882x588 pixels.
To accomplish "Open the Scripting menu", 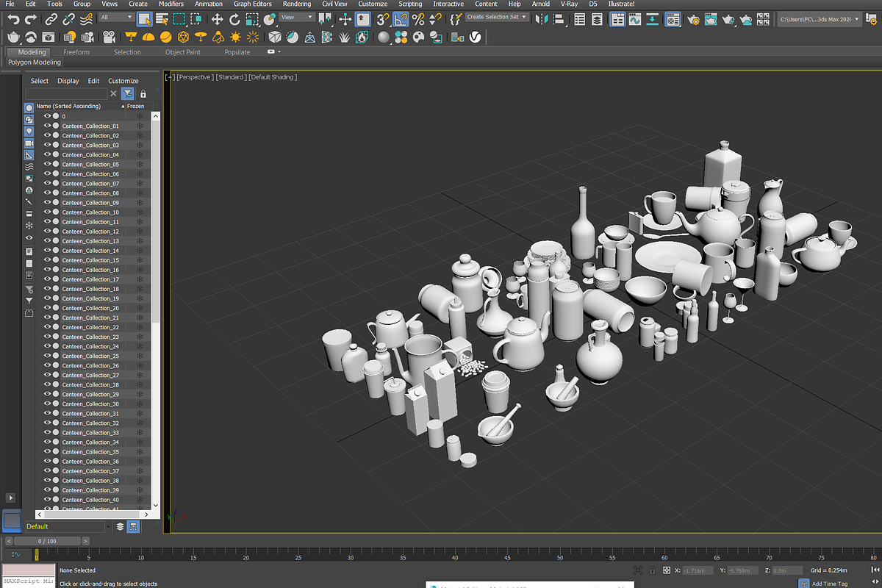I will click(x=410, y=4).
